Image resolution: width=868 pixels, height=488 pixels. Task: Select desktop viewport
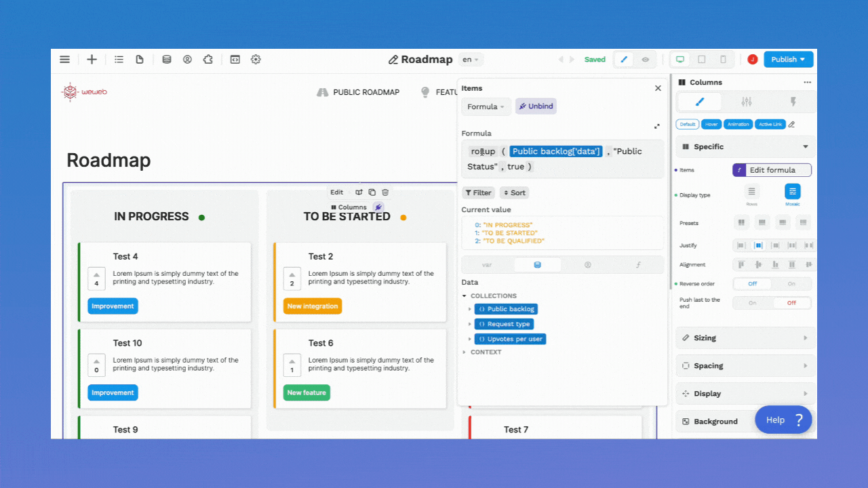[x=680, y=60]
